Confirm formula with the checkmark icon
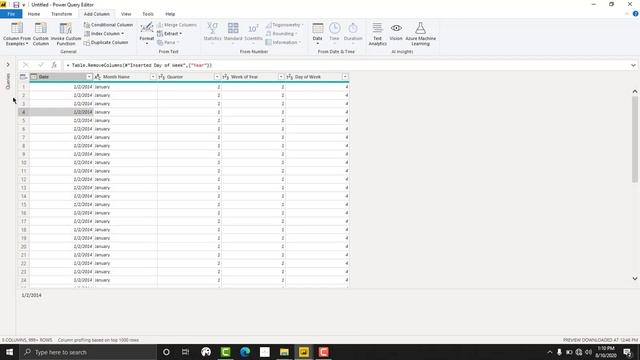Screen dimensions: 640x360 (x=40, y=65)
